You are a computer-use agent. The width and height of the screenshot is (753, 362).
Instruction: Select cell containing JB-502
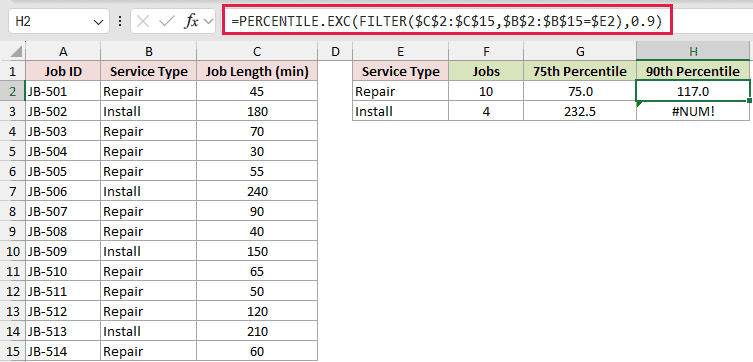pos(63,111)
